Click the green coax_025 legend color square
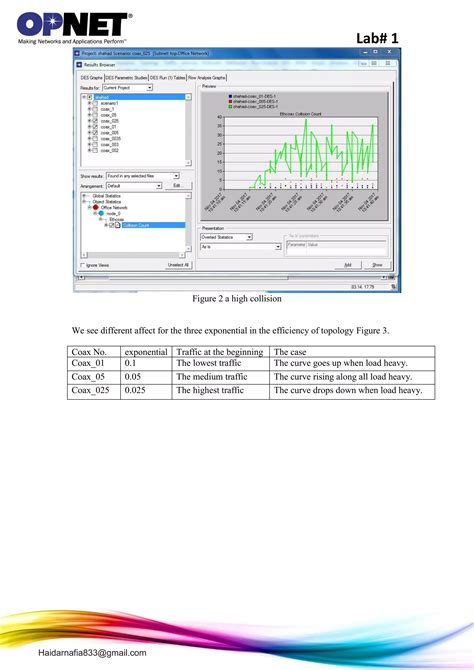This screenshot has width=474, height=670. point(230,106)
